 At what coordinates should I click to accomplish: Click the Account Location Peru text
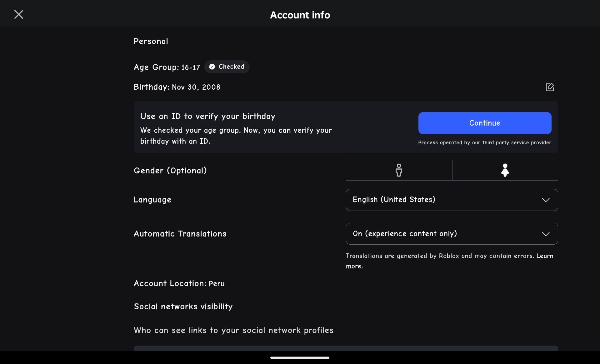click(179, 283)
